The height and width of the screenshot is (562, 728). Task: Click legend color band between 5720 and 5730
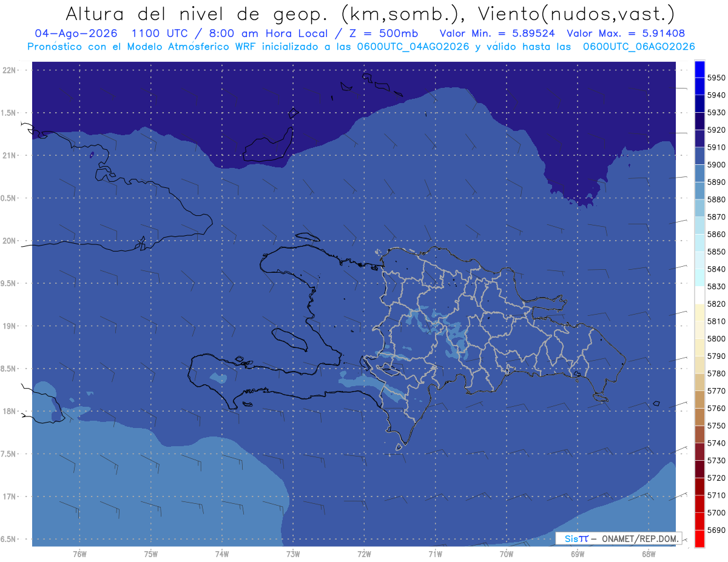click(x=699, y=469)
